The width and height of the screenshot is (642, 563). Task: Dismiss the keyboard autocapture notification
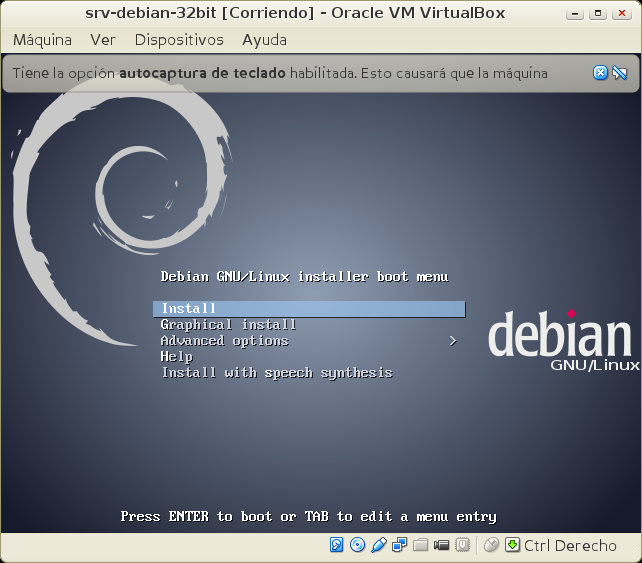click(600, 72)
